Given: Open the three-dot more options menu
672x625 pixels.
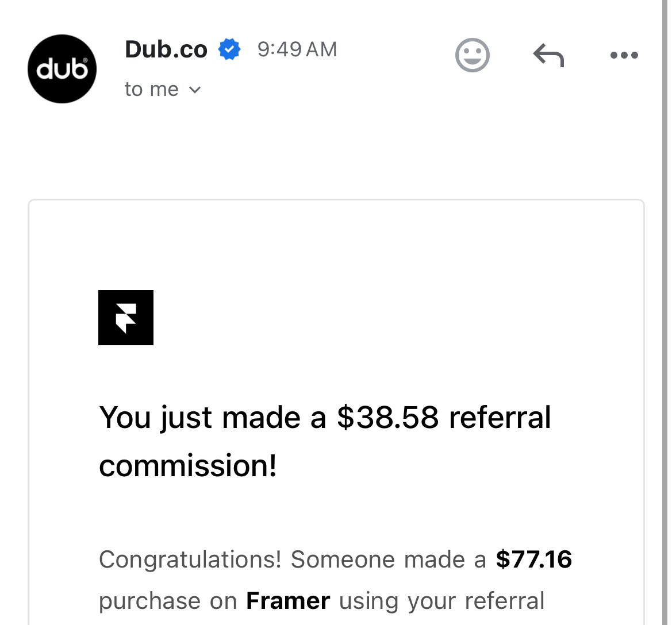Looking at the screenshot, I should (x=624, y=55).
